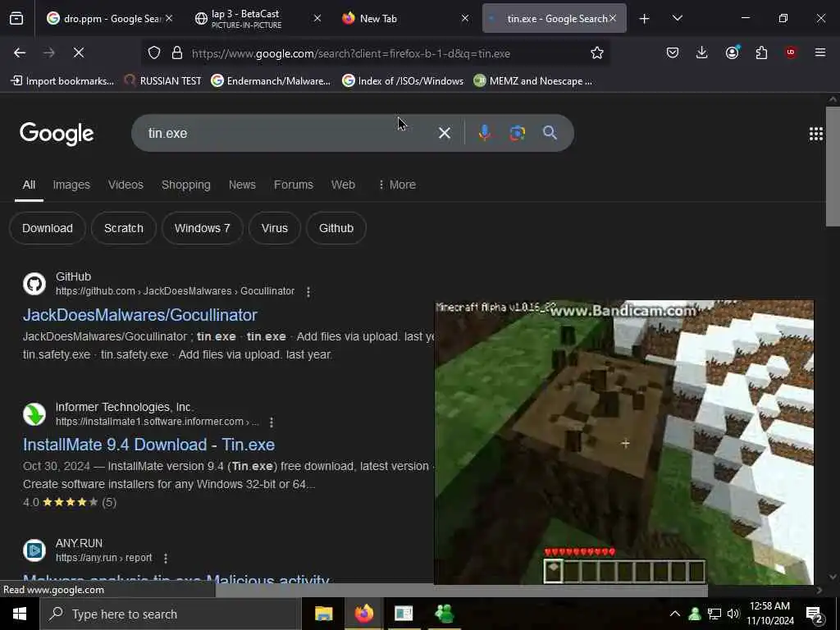Select the Images search tab

[x=71, y=185]
